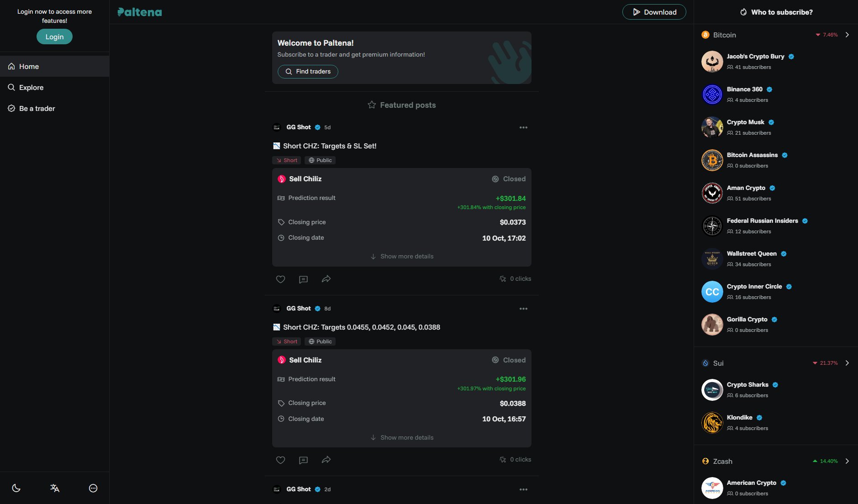Viewport: 858px width, 504px height.
Task: Like the Short CHZ Targets & SL post
Action: [280, 279]
